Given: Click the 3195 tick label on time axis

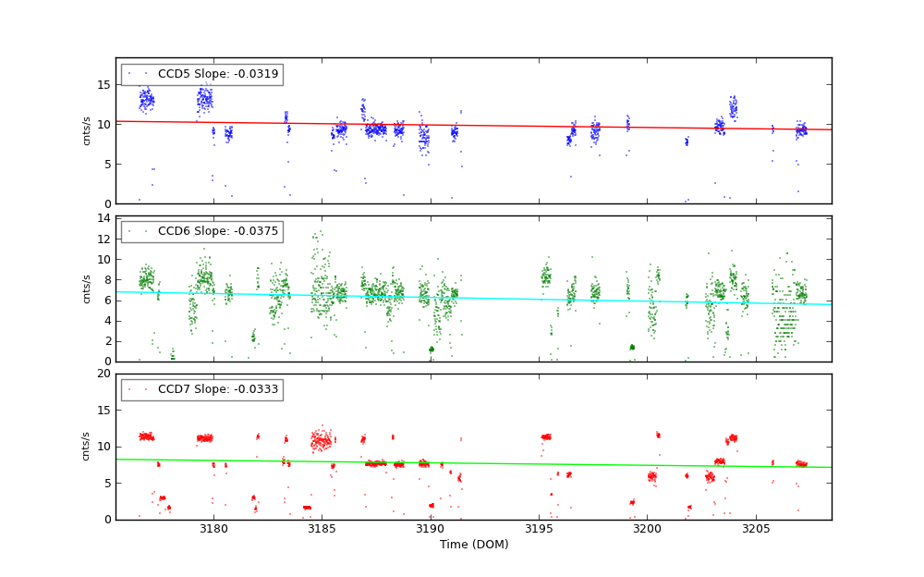Looking at the screenshot, I should click(539, 529).
